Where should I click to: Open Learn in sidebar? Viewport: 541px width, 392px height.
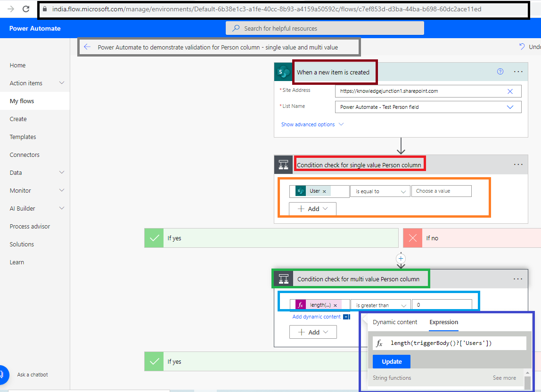coord(17,262)
